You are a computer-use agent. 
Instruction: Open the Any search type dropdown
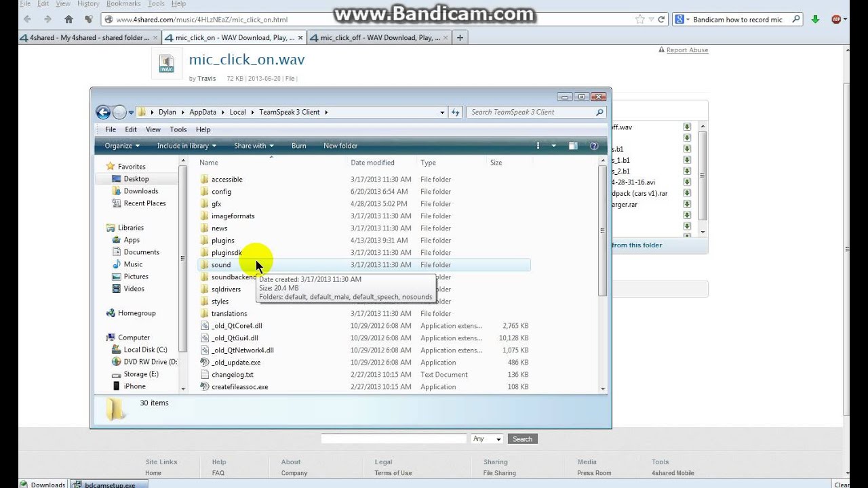tap(487, 439)
